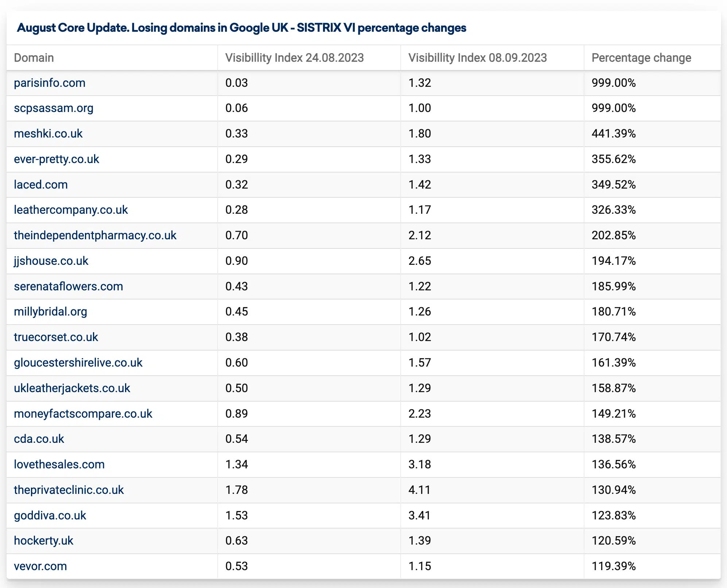Visit lovethesales.com domain link
The image size is (727, 588).
tap(59, 464)
